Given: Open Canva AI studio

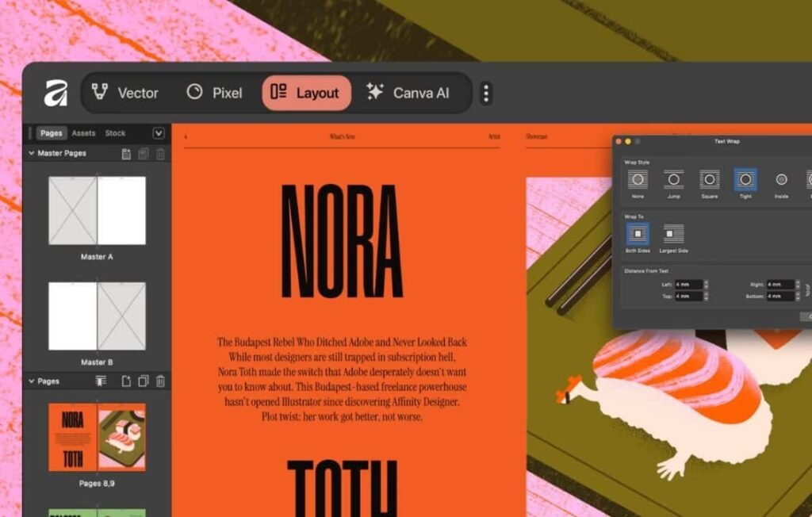Looking at the screenshot, I should pyautogui.click(x=408, y=93).
